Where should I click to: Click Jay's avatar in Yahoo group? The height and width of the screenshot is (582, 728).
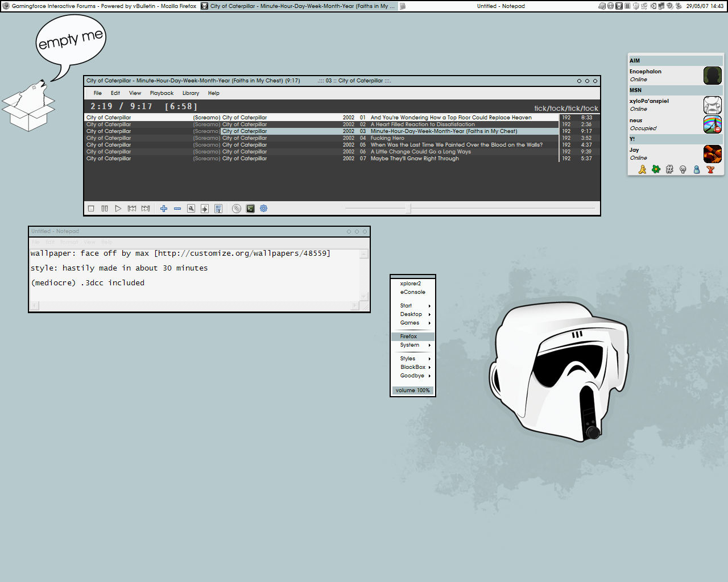click(x=713, y=154)
